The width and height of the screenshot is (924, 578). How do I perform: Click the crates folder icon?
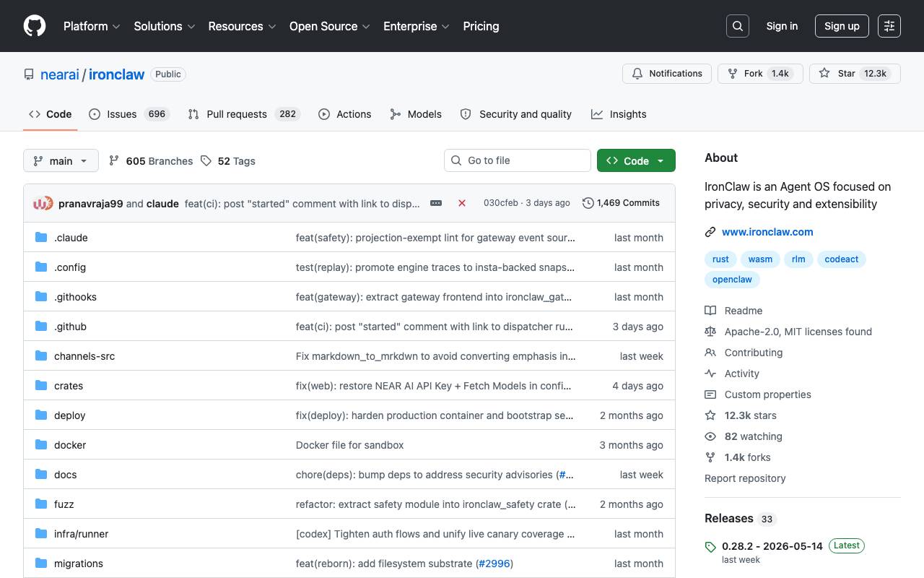point(41,385)
